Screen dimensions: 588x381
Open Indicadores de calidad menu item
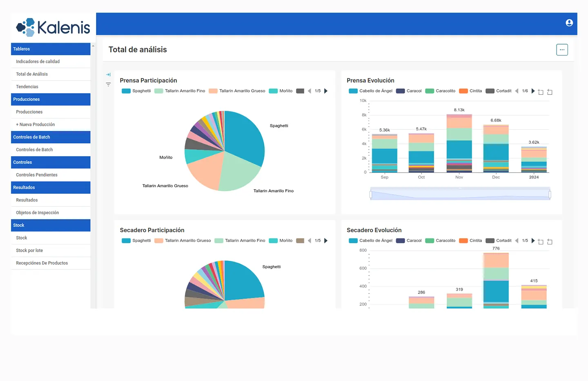pos(38,62)
